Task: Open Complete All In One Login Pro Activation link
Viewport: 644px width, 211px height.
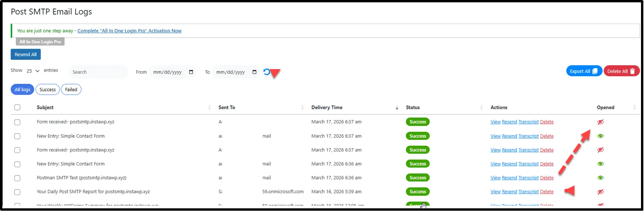Action: tap(130, 31)
